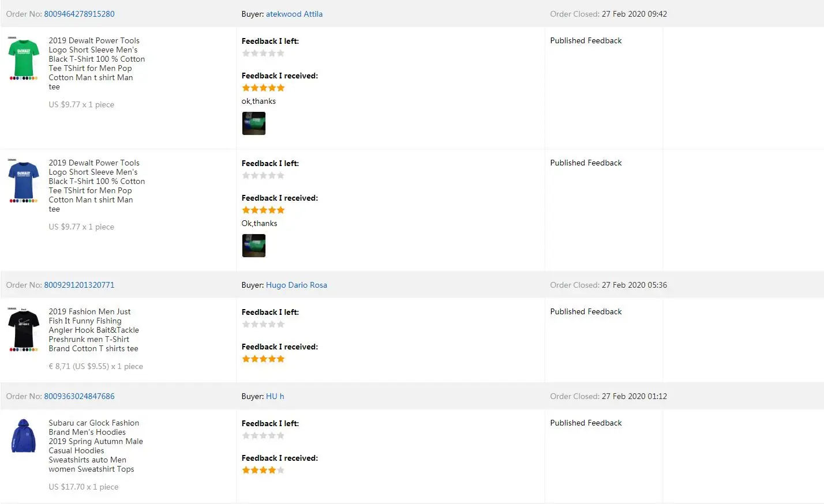
Task: Open buyer HU h's profile
Action: (275, 396)
